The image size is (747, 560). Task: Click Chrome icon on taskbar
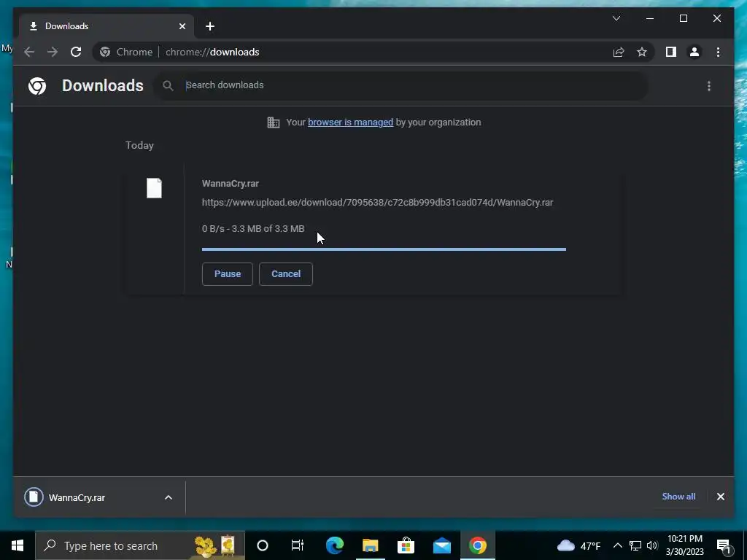(477, 545)
